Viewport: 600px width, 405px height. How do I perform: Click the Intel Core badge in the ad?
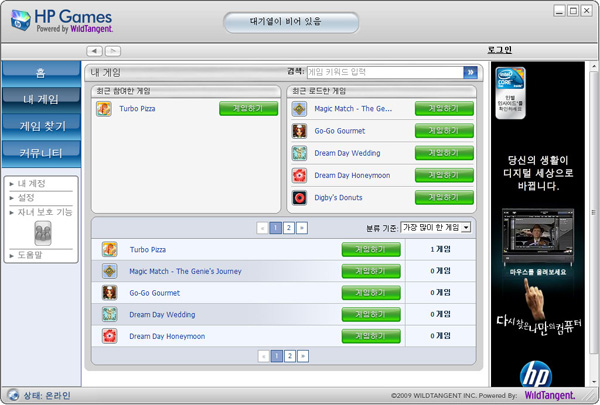coord(510,93)
